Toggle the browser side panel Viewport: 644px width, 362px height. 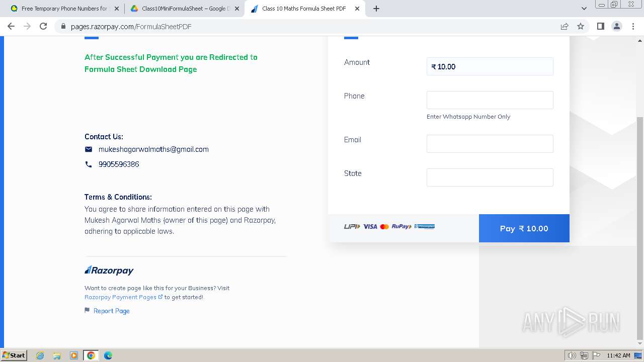(x=600, y=26)
